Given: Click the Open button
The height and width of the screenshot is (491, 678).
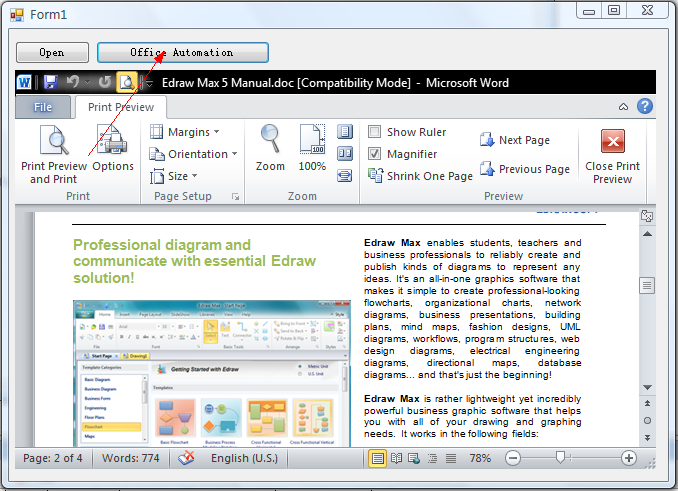Looking at the screenshot, I should point(52,52).
